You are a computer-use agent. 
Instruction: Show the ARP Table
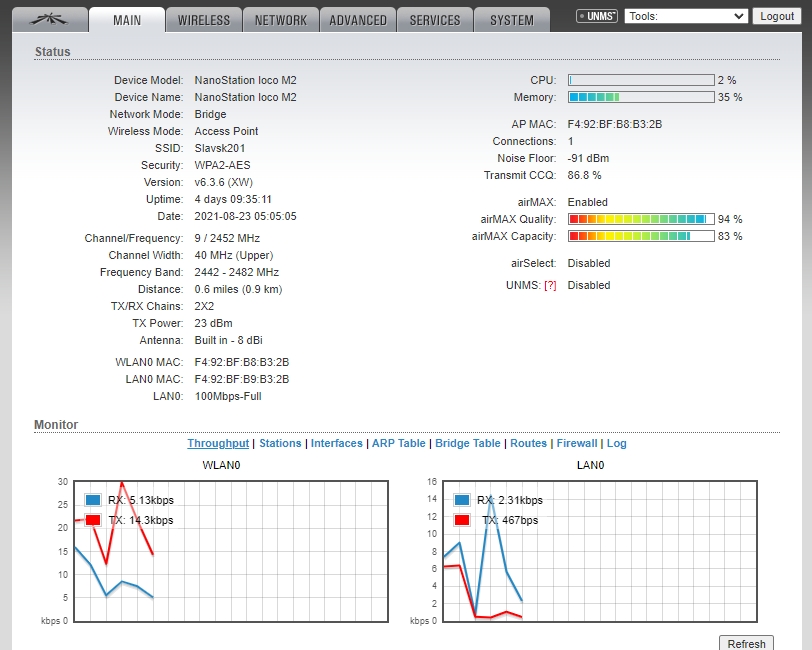click(399, 443)
